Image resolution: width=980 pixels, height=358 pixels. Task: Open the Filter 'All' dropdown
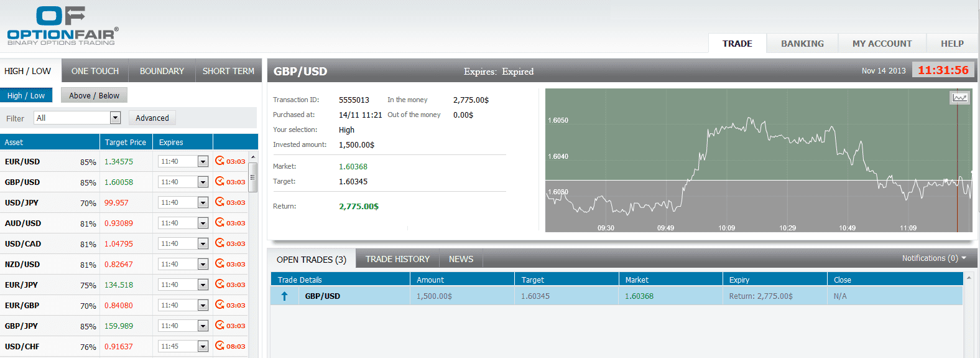(x=114, y=118)
